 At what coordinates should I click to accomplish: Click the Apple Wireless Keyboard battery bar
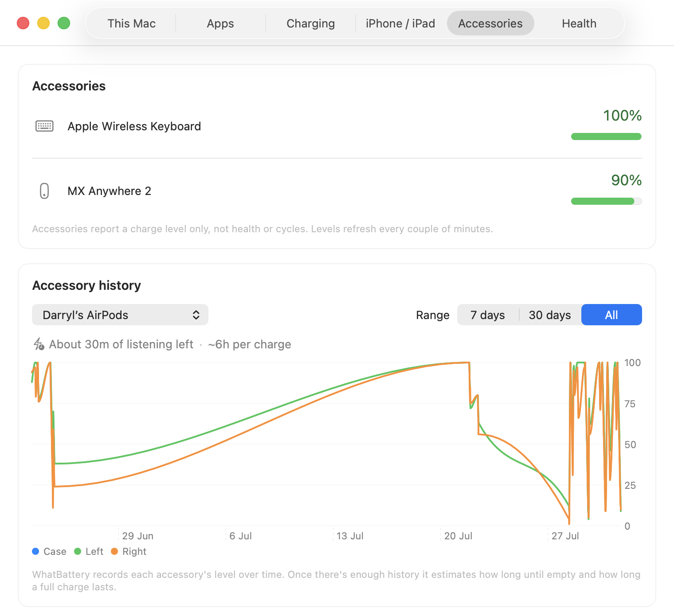[x=606, y=136]
